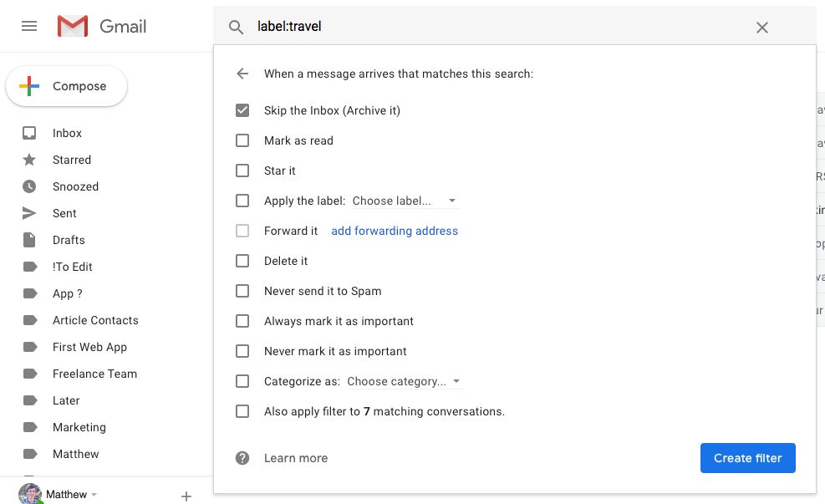Viewport: 825px width, 504px height.
Task: Click the Gmail logo
Action: click(x=102, y=26)
